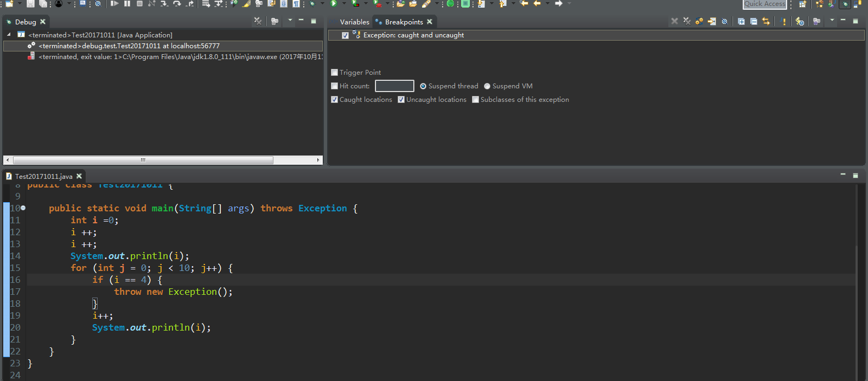Click the Quick Access search field
This screenshot has width=868, height=381.
(x=764, y=4)
